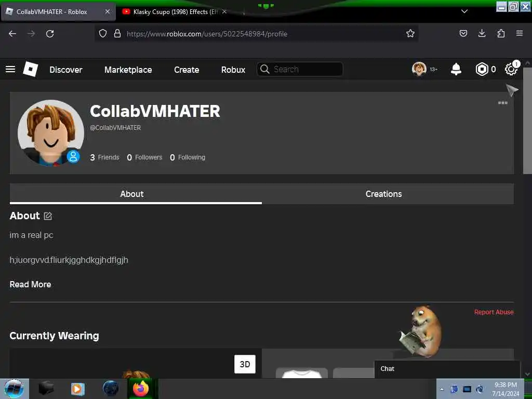This screenshot has height=399, width=532.
Task: Click the Roblox logo home icon
Action: tap(31, 69)
